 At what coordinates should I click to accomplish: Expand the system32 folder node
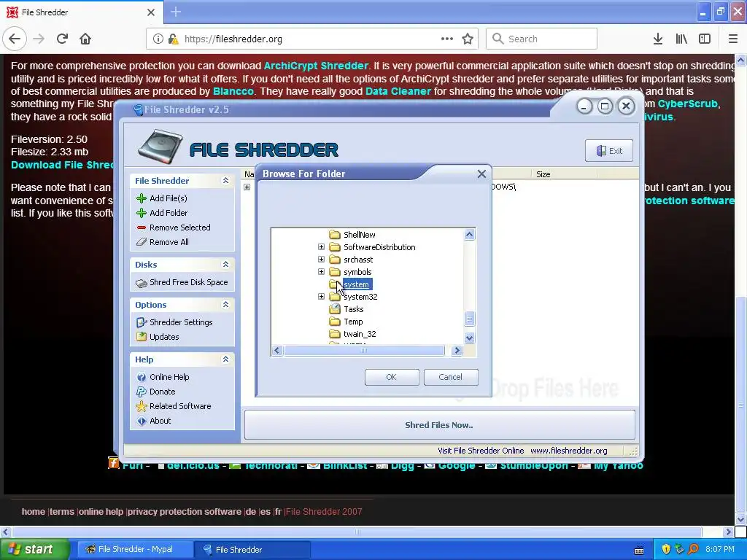pyautogui.click(x=321, y=296)
